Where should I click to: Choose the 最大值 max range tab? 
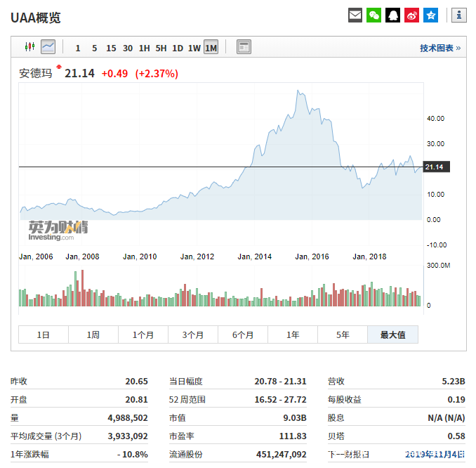point(393,334)
